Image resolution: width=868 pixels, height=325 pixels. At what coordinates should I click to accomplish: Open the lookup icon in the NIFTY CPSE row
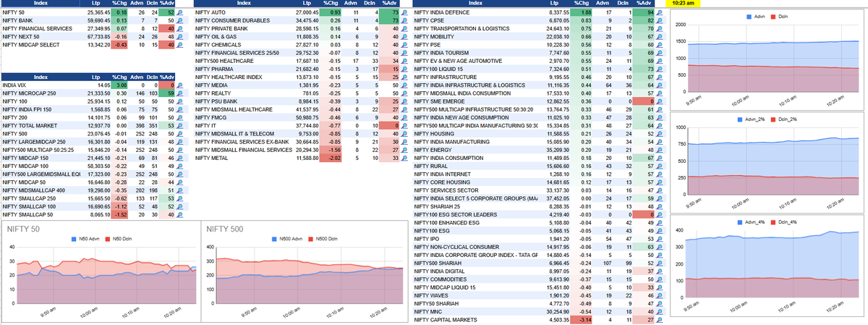pos(660,21)
